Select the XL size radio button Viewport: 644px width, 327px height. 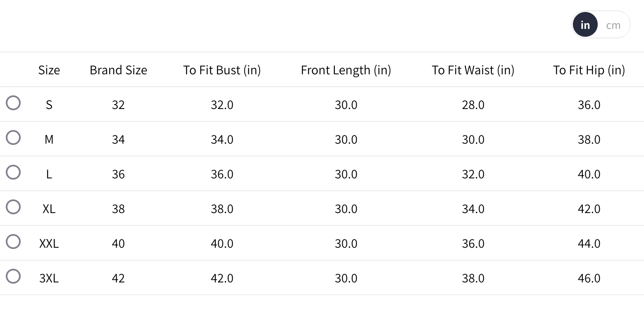[x=13, y=207]
